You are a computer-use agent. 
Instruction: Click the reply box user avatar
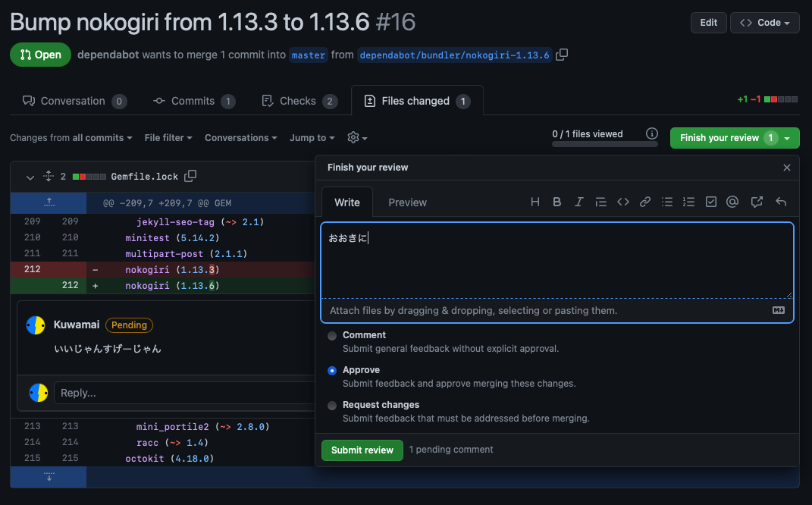[x=39, y=393]
